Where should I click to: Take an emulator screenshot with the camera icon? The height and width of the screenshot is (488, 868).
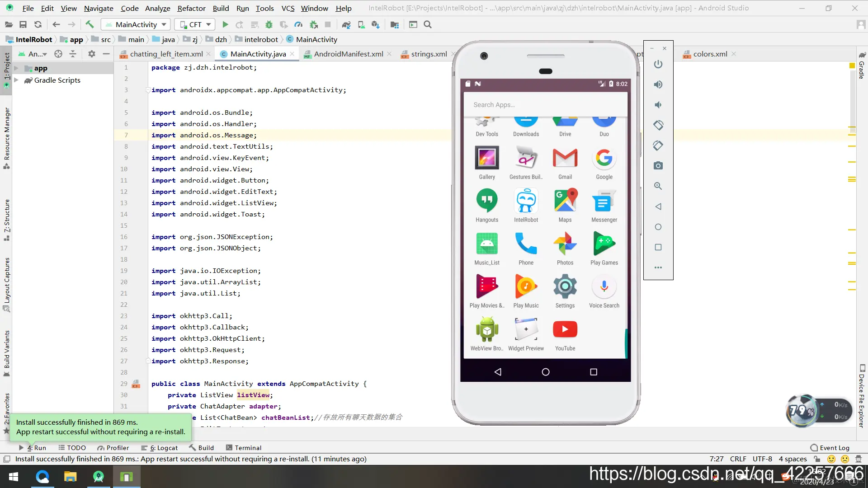click(658, 166)
